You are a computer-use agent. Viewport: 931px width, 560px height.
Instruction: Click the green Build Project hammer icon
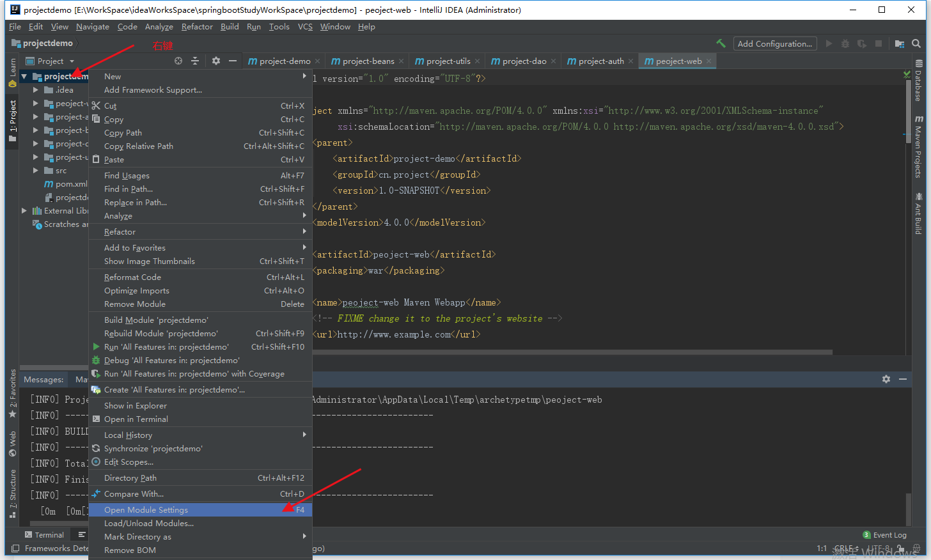pos(721,43)
